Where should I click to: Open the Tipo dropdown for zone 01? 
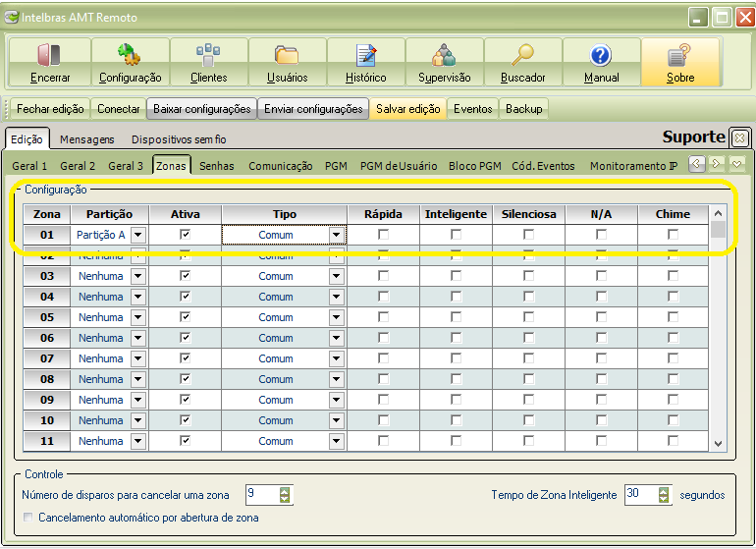click(x=337, y=235)
